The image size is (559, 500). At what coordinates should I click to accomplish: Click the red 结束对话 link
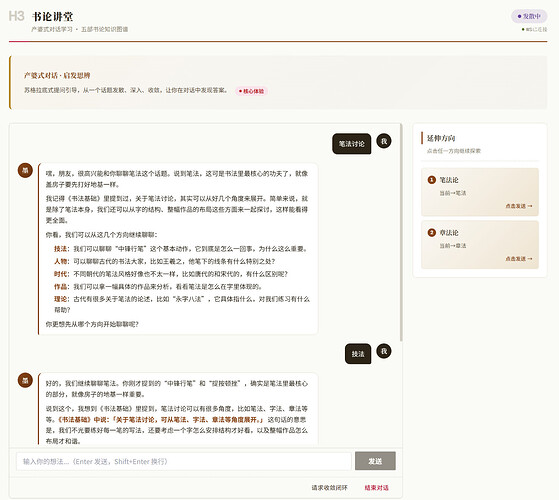point(376,488)
